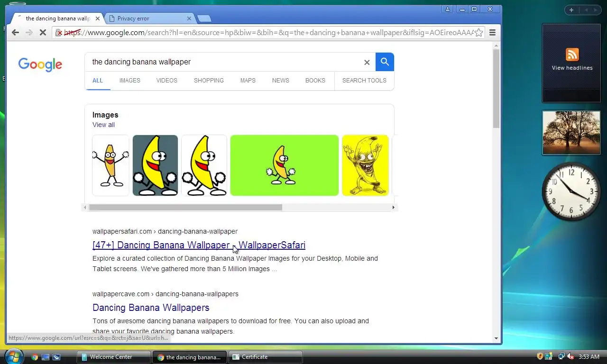Launch Chrome from the quick launch bar
607x364 pixels.
(x=35, y=357)
